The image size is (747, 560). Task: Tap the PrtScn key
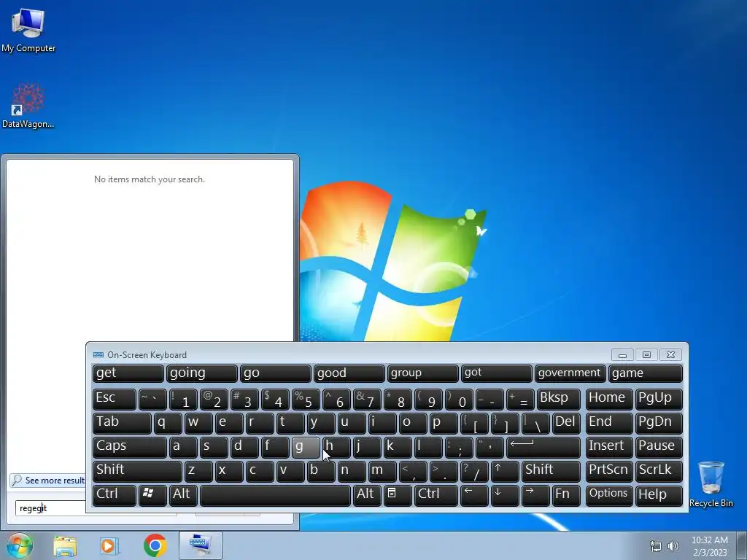(x=609, y=471)
